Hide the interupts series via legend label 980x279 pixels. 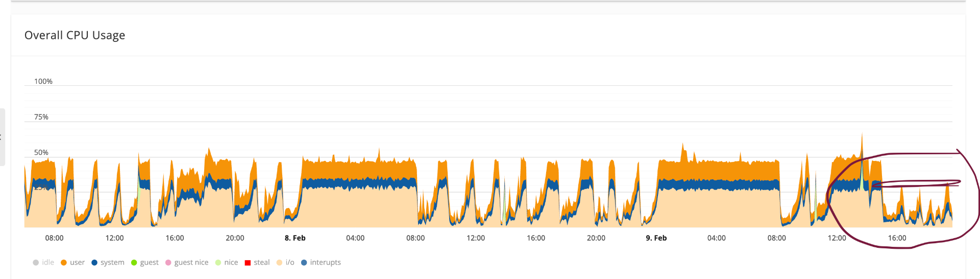coord(325,262)
